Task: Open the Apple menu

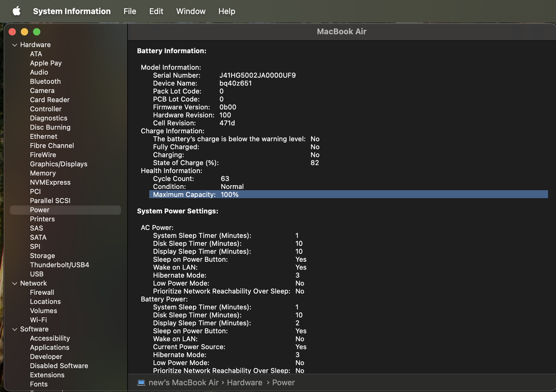Action: (x=17, y=11)
